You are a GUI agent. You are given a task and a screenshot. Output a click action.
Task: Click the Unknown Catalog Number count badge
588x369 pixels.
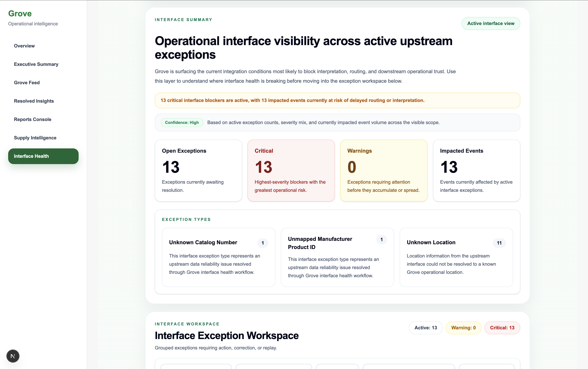click(x=263, y=243)
